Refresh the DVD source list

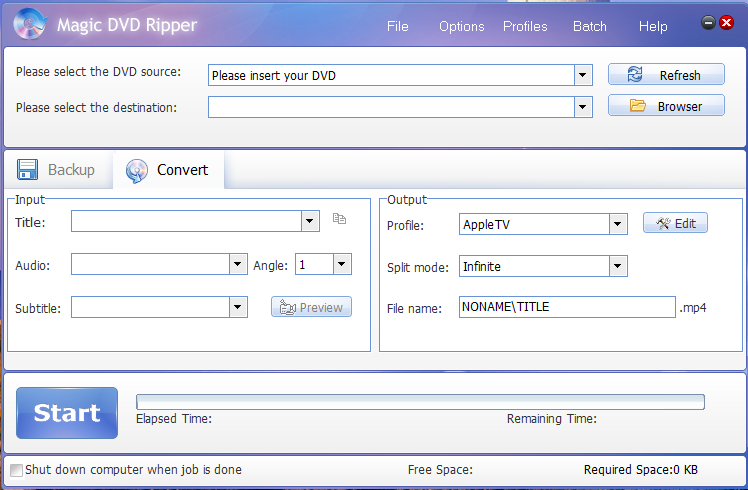[666, 75]
